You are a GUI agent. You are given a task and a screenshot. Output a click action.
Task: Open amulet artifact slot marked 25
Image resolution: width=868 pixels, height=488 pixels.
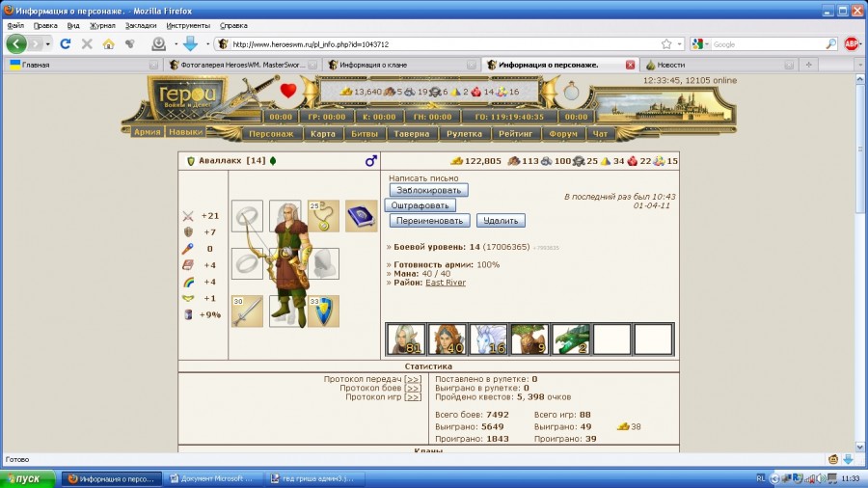click(x=323, y=216)
